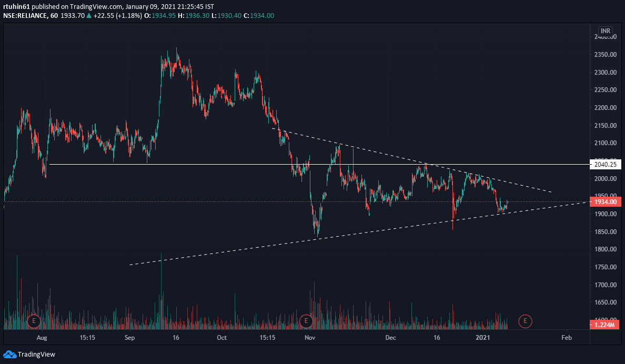This screenshot has width=625, height=364.
Task: Click the 1900.00 price axis label
Action: (605, 214)
